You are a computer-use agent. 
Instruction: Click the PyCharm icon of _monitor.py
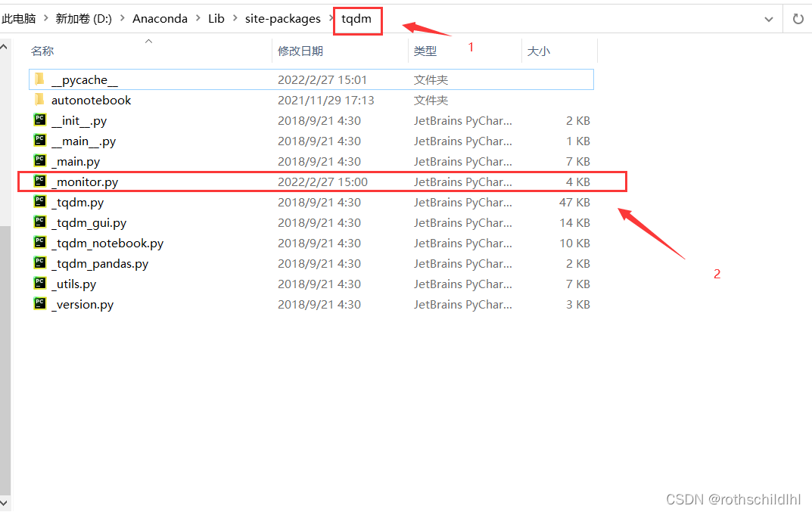point(40,182)
